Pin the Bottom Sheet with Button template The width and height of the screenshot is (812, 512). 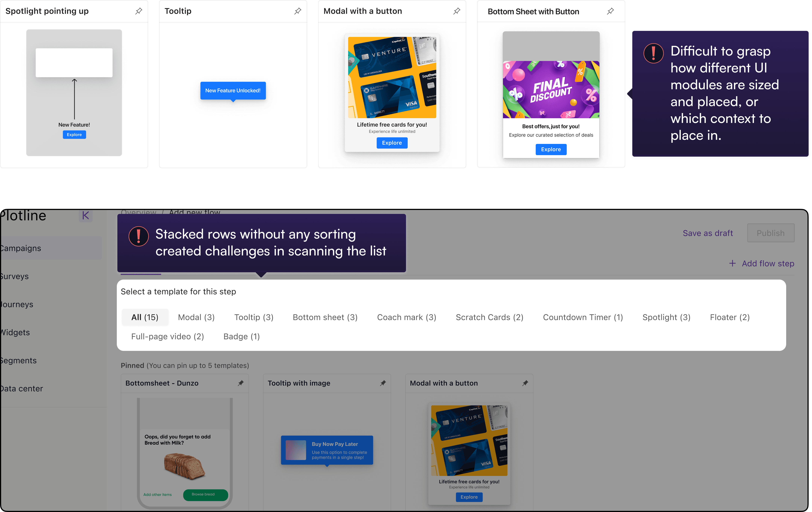610,11
